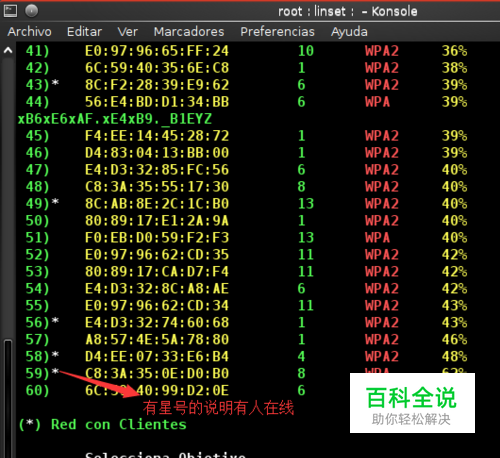This screenshot has width=500, height=458.
Task: Click the round gray button in title bar
Action: point(32,11)
